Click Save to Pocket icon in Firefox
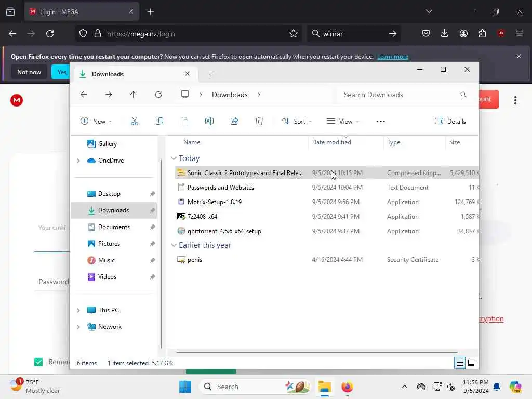Screen dimensions: 532x399 (426, 33)
